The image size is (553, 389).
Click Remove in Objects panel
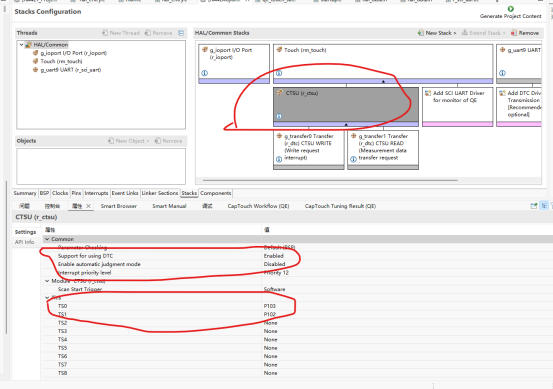169,141
